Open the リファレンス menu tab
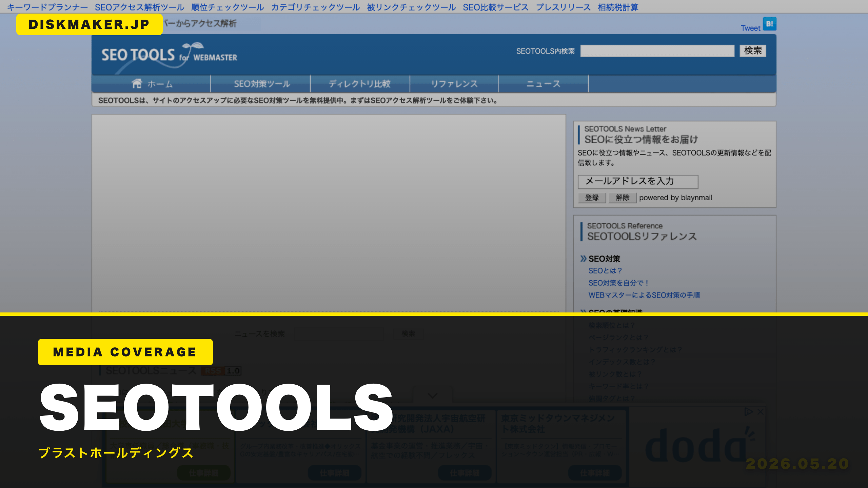 (x=454, y=84)
